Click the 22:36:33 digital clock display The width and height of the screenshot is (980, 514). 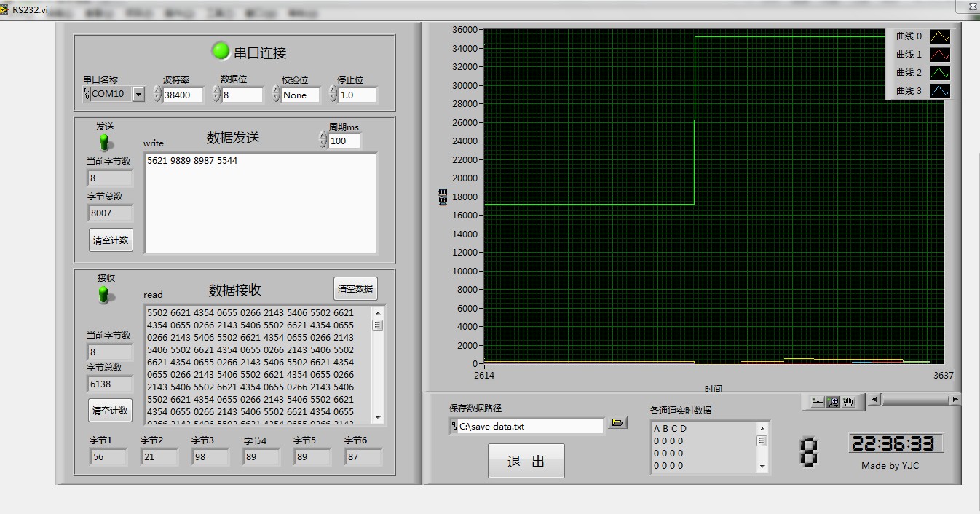click(x=896, y=443)
